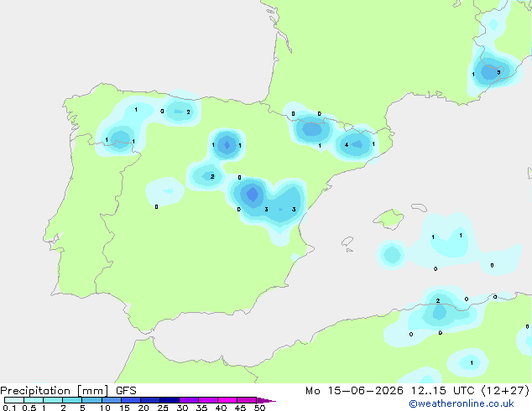
Task: Click the 0.1–0.5 mm palest legend swatch
Action: point(14,400)
